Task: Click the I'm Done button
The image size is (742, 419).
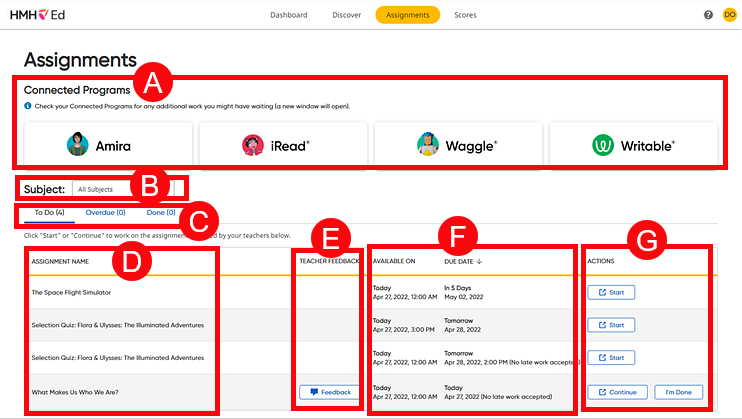Action: pos(679,392)
